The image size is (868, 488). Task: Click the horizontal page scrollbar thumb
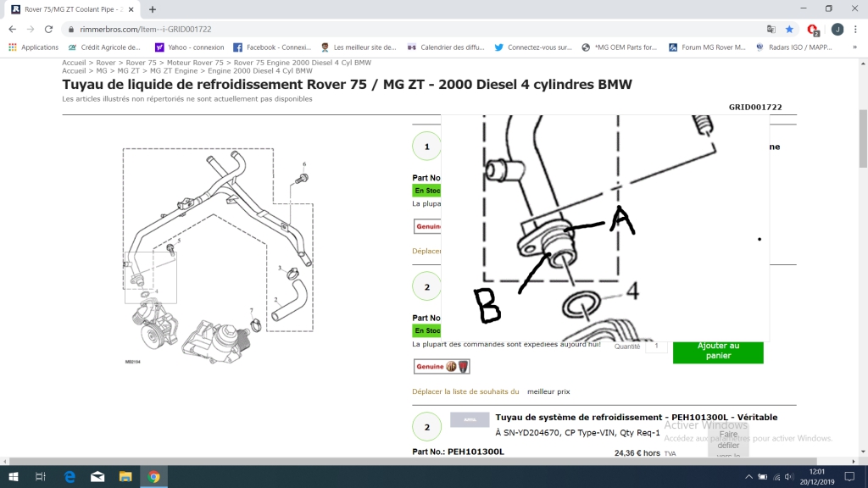pos(413,462)
